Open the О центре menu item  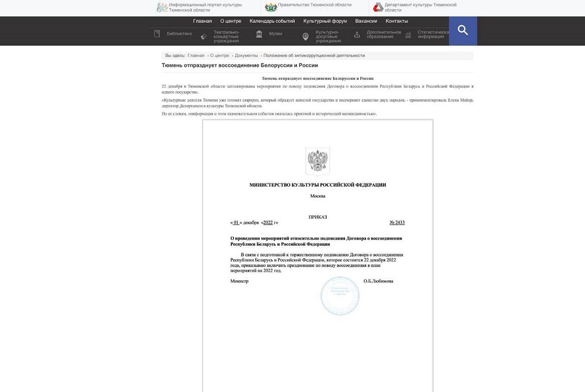coord(231,21)
